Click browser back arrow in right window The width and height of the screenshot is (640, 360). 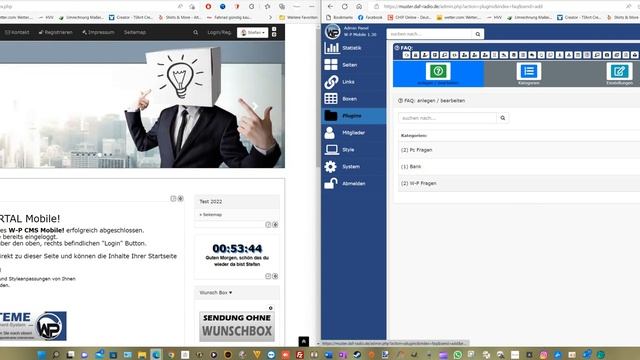click(330, 7)
